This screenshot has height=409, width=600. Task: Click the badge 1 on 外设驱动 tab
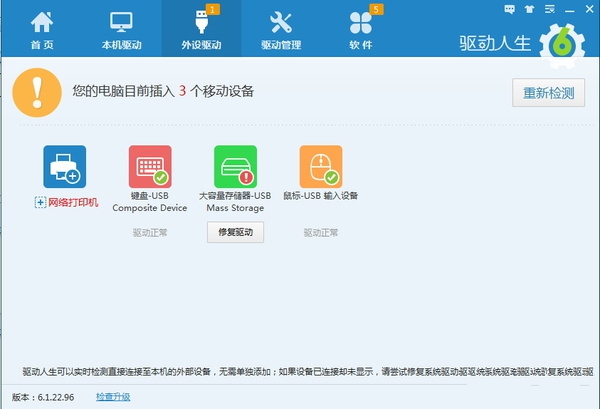(213, 9)
